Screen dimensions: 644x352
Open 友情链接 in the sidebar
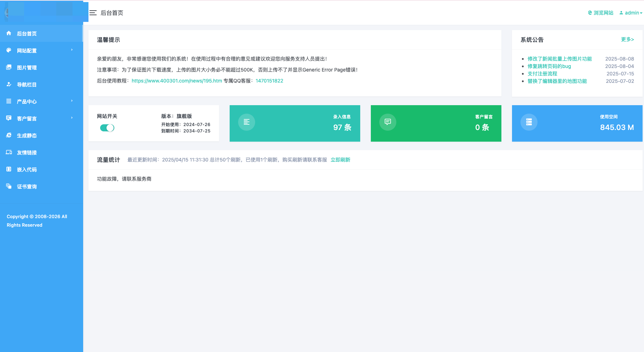[41, 153]
